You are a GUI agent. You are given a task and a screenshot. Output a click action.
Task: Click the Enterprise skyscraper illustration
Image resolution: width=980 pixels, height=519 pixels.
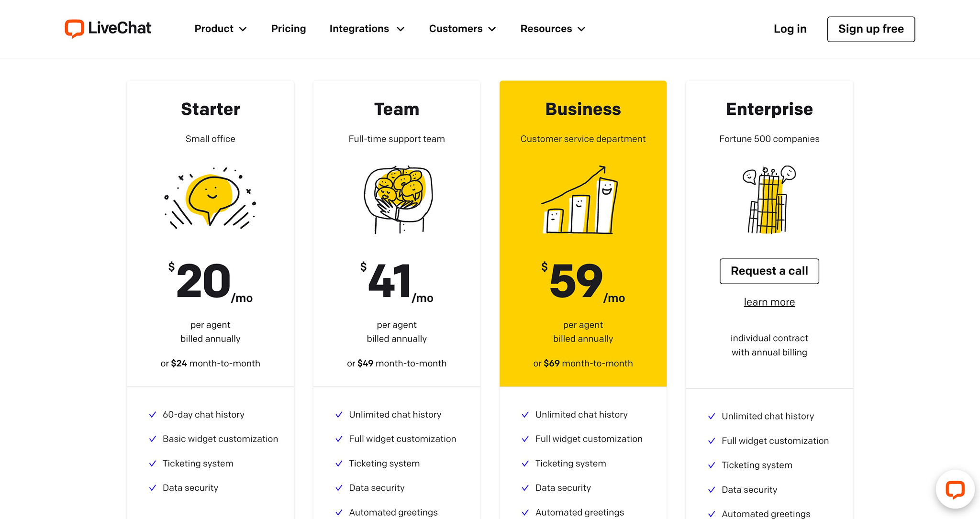point(768,200)
